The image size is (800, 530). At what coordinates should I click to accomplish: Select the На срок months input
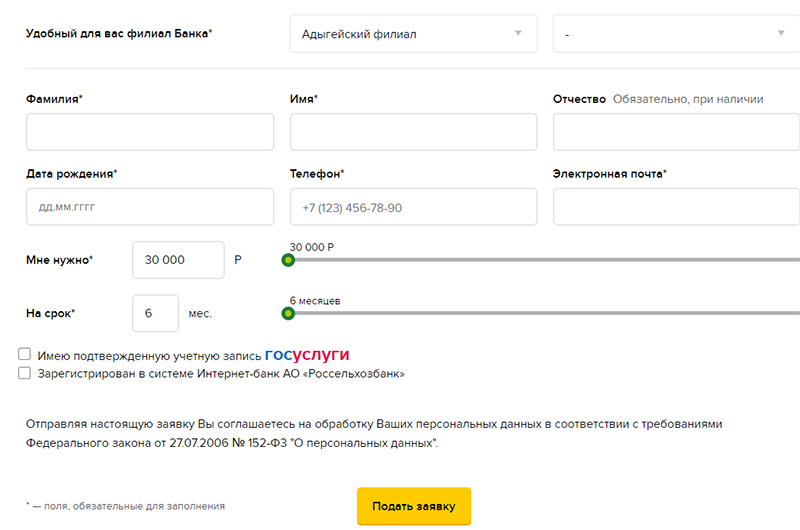[155, 313]
